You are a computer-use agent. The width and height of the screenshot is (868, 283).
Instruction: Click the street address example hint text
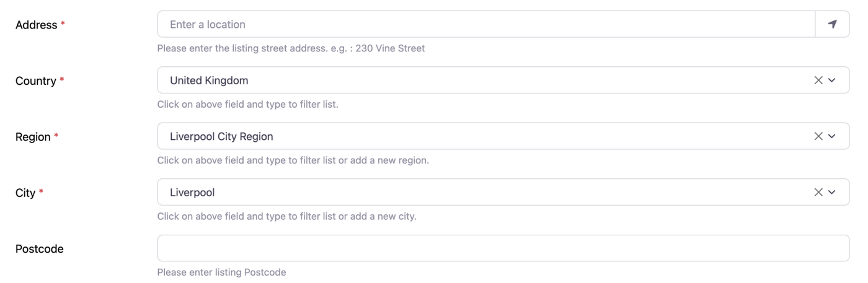click(x=291, y=48)
